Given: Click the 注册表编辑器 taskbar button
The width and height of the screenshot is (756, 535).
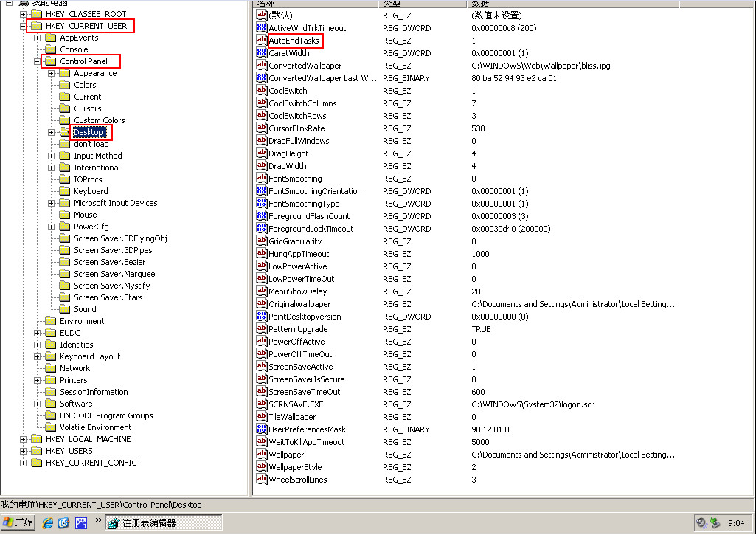Looking at the screenshot, I should click(x=148, y=522).
